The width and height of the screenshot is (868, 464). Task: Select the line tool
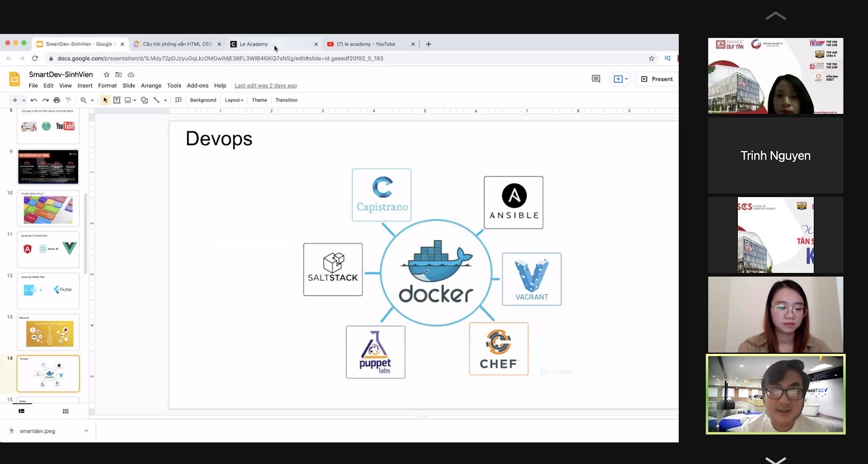coord(157,100)
